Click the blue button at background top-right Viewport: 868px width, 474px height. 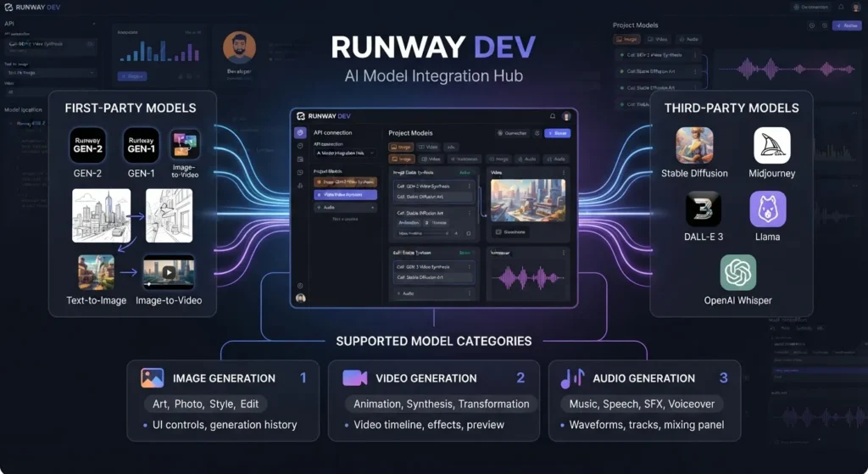(x=847, y=25)
